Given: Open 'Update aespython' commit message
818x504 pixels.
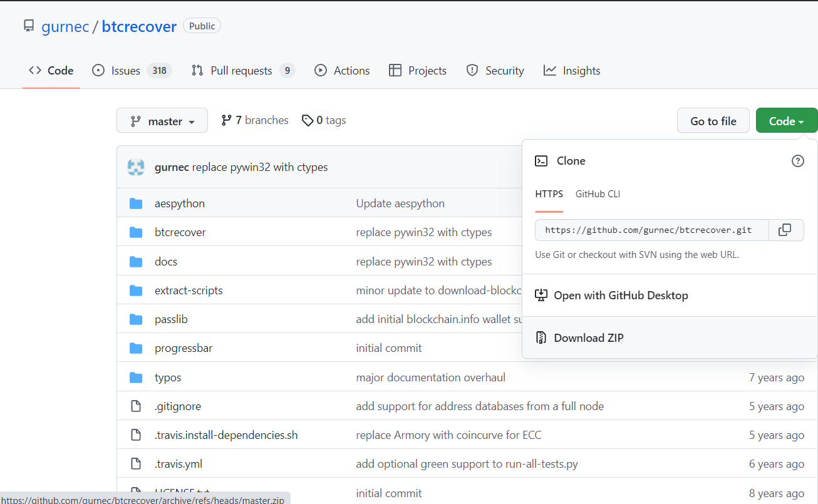Looking at the screenshot, I should pos(400,203).
